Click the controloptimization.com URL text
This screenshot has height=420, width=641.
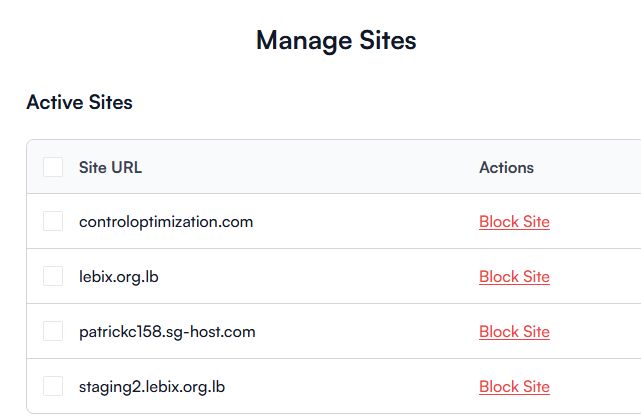coord(166,222)
